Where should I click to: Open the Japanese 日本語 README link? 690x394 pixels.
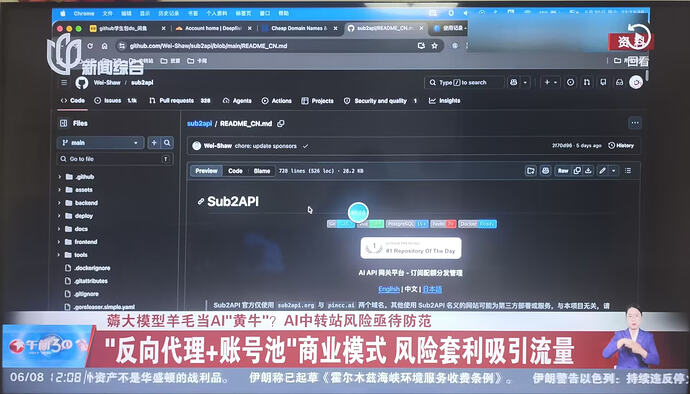[432, 289]
